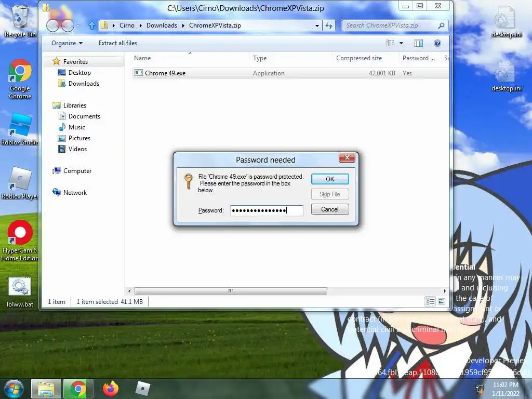Click the taskbar clock
This screenshot has width=532, height=399.
pos(506,389)
